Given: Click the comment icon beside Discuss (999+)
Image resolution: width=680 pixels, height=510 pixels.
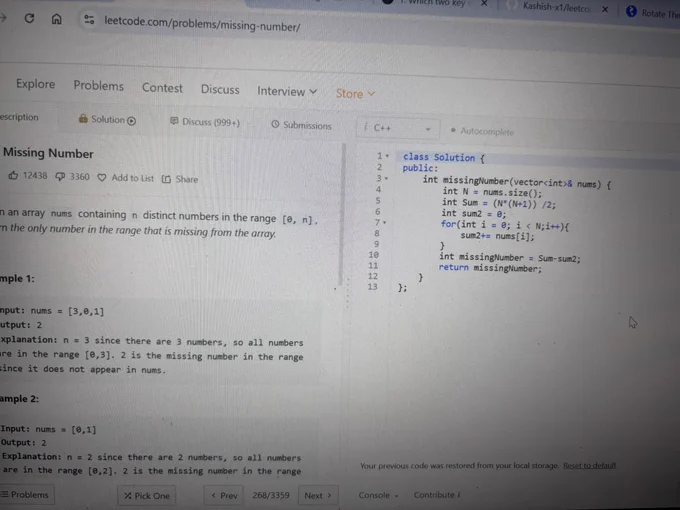Looking at the screenshot, I should [x=174, y=121].
